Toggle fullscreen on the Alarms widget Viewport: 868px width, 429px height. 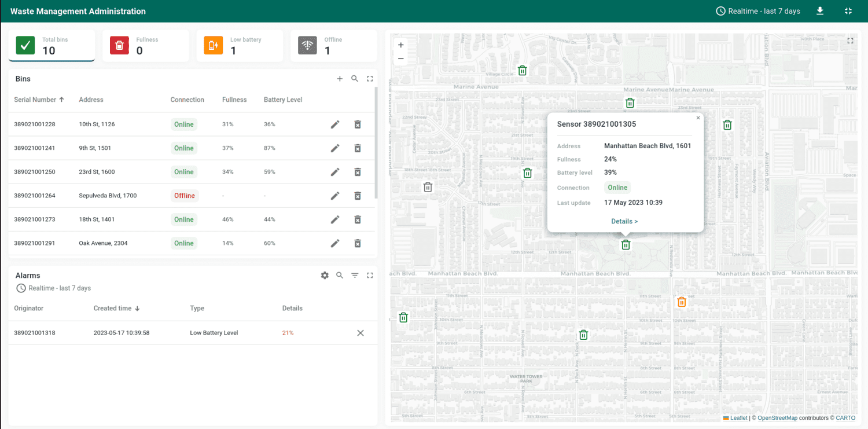(x=370, y=275)
